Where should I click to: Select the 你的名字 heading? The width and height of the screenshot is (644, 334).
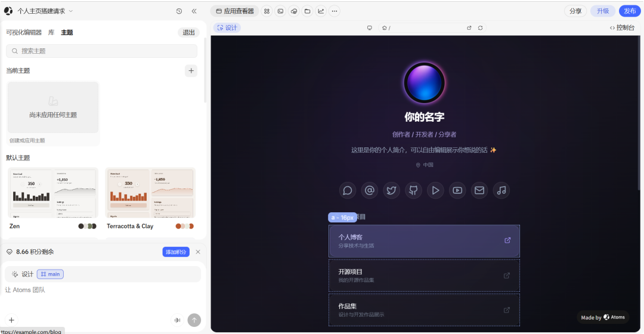pyautogui.click(x=425, y=117)
